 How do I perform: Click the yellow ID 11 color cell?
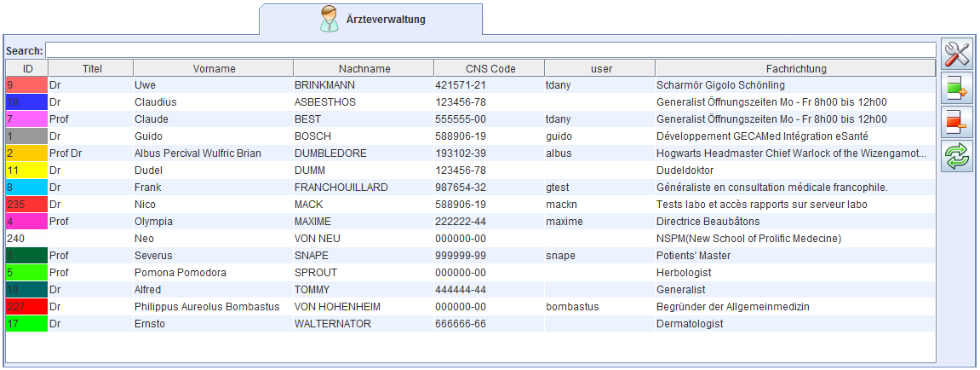(x=26, y=171)
